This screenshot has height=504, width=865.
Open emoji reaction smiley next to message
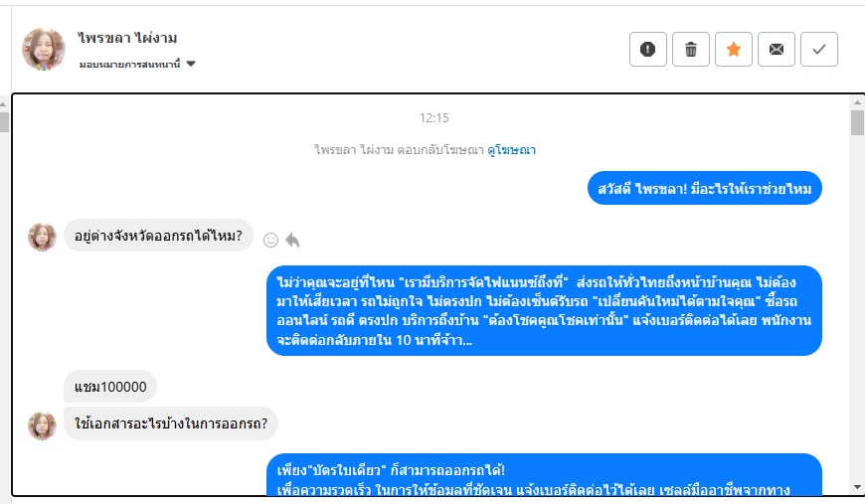click(x=270, y=240)
